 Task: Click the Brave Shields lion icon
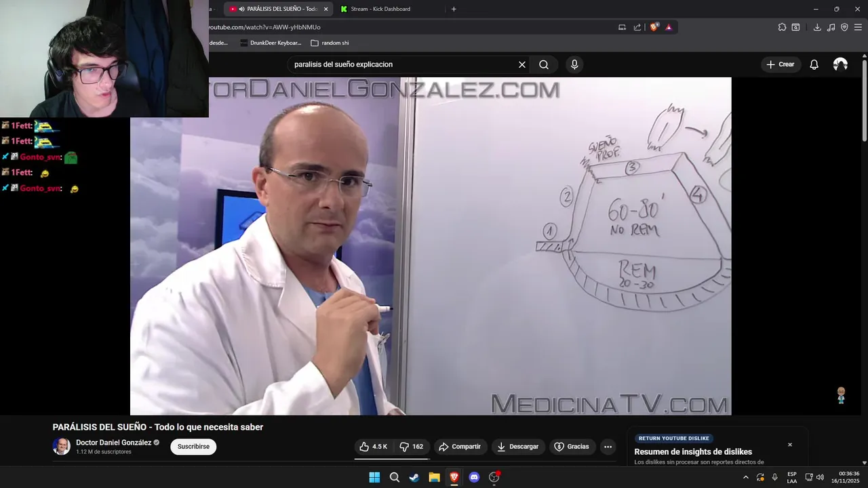[x=654, y=27]
